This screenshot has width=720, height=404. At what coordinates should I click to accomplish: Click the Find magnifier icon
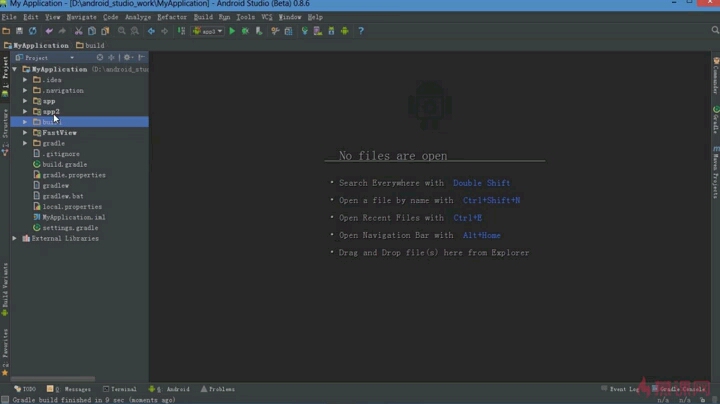(x=122, y=31)
